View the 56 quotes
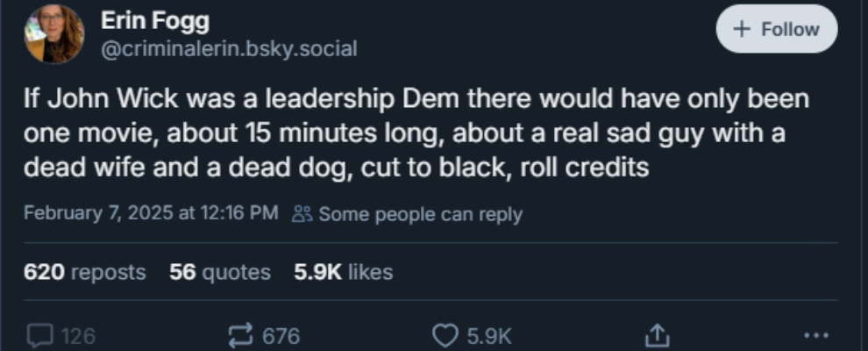Viewport: 868px width, 351px height. [220, 272]
